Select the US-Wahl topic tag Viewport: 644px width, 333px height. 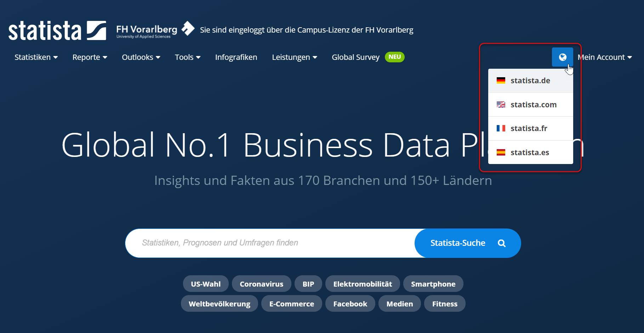[206, 284]
